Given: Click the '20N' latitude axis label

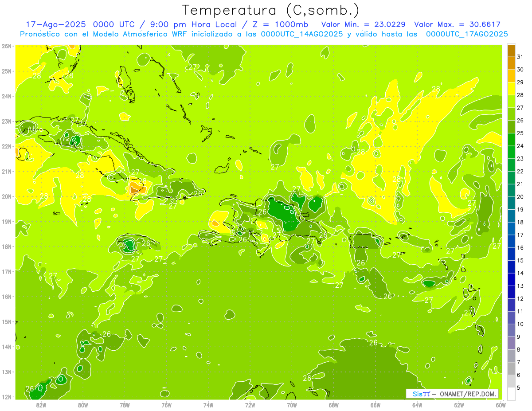Looking at the screenshot, I should click(7, 196).
